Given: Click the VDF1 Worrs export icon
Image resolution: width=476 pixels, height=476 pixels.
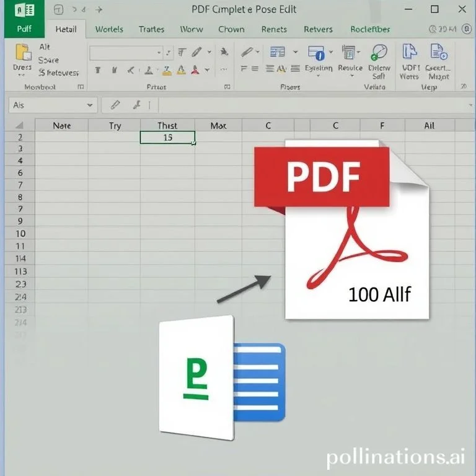Looking at the screenshot, I should pyautogui.click(x=410, y=51).
